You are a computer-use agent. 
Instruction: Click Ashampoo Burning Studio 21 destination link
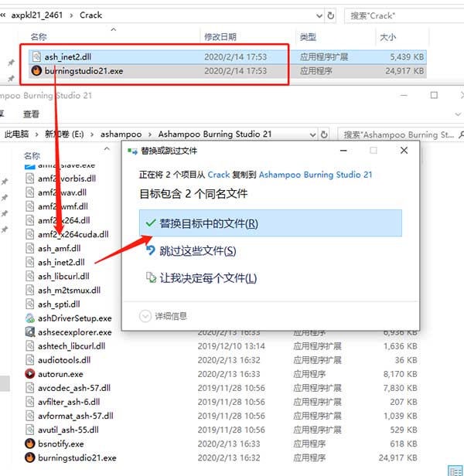(x=316, y=175)
